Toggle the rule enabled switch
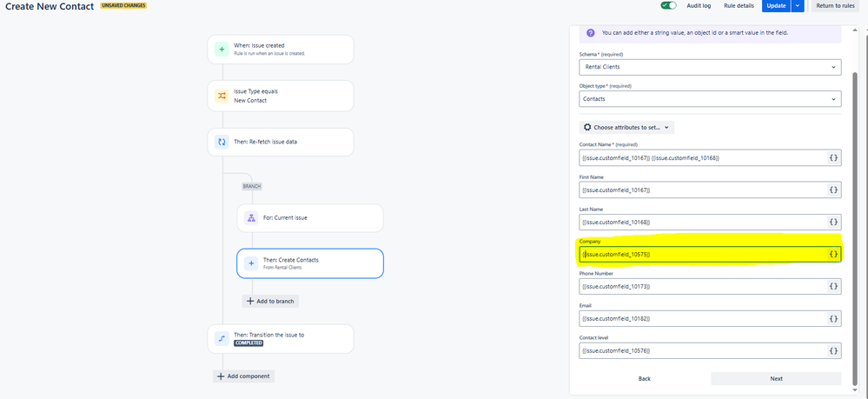Image resolution: width=868 pixels, height=399 pixels. 669,5
